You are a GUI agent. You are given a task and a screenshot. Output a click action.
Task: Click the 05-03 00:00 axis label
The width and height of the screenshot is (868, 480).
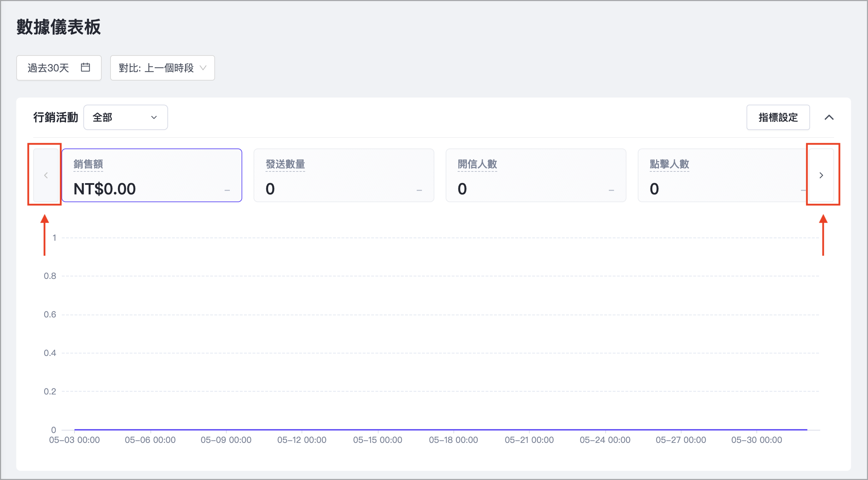click(x=75, y=440)
